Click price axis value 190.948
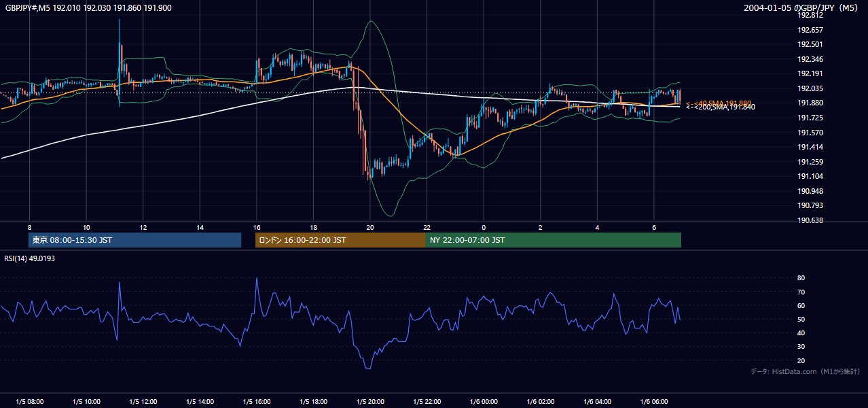The width and height of the screenshot is (868, 408). click(x=811, y=191)
